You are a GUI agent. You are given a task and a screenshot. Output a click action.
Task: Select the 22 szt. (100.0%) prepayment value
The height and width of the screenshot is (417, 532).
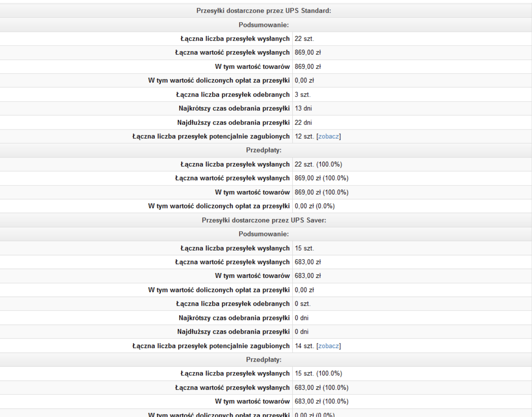point(318,164)
